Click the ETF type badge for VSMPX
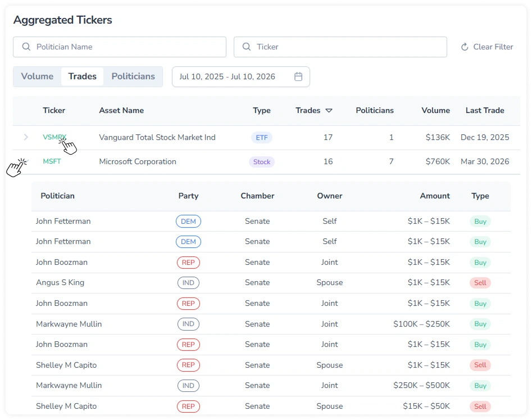The image size is (532, 420). (x=262, y=138)
